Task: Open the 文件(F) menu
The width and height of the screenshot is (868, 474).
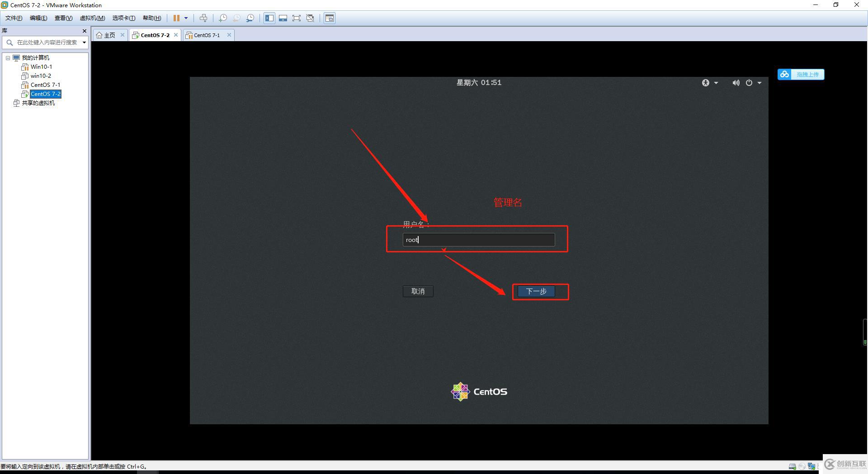Action: 14,18
